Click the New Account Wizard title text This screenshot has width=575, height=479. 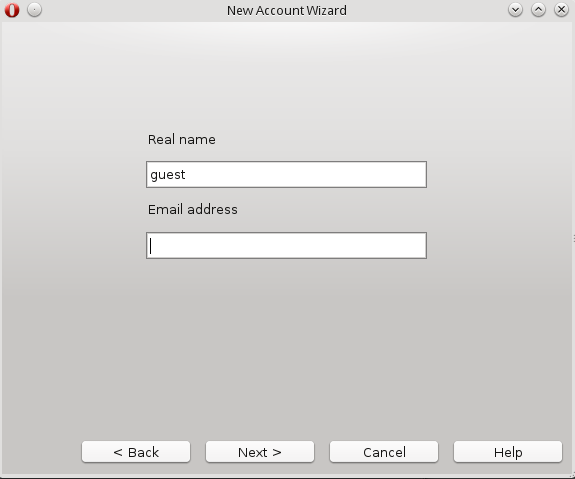tap(287, 11)
